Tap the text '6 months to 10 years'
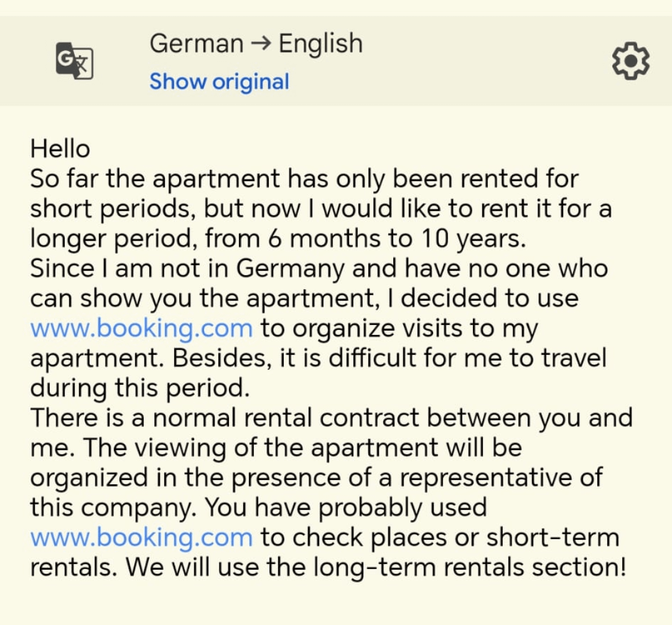672x625 pixels. coord(396,238)
